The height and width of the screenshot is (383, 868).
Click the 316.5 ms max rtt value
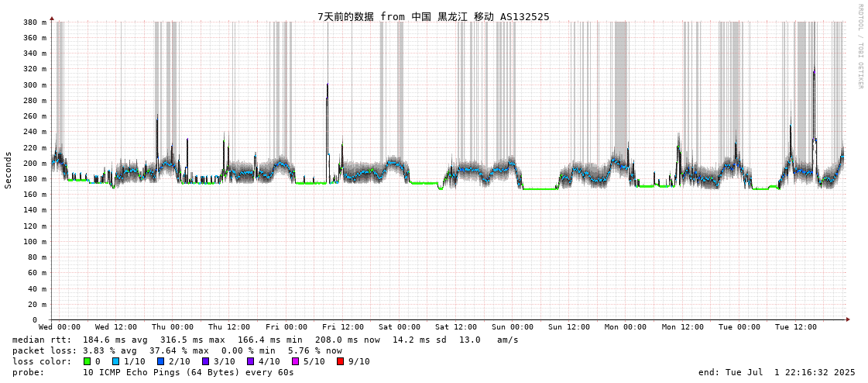(194, 340)
